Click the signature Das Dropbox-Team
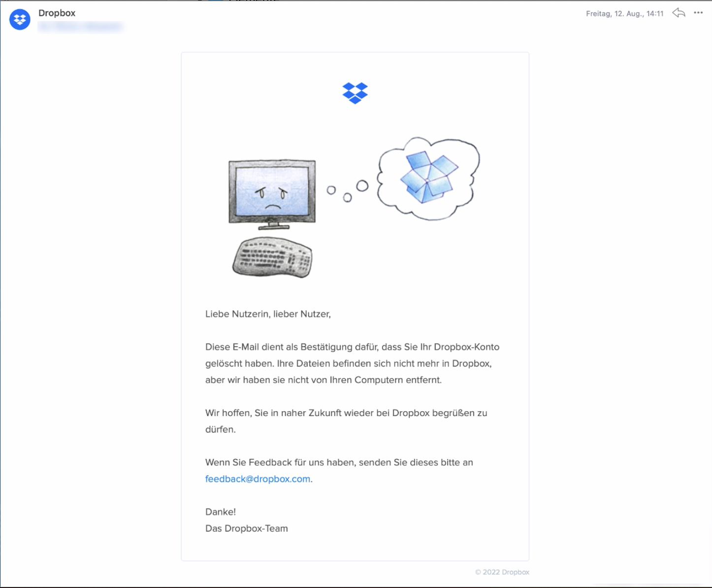The height and width of the screenshot is (588, 712). pyautogui.click(x=247, y=528)
